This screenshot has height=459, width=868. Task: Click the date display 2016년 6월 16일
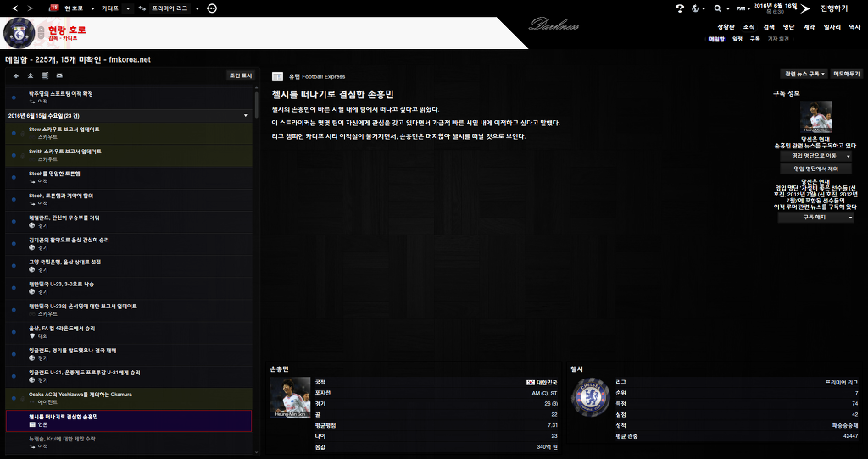pos(776,6)
